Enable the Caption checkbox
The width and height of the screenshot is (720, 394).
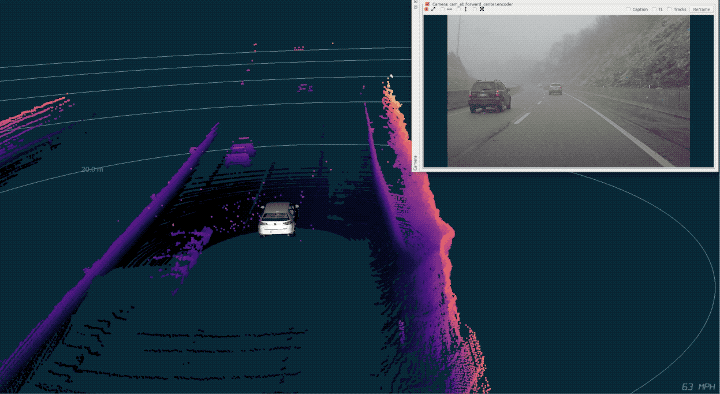click(x=629, y=9)
